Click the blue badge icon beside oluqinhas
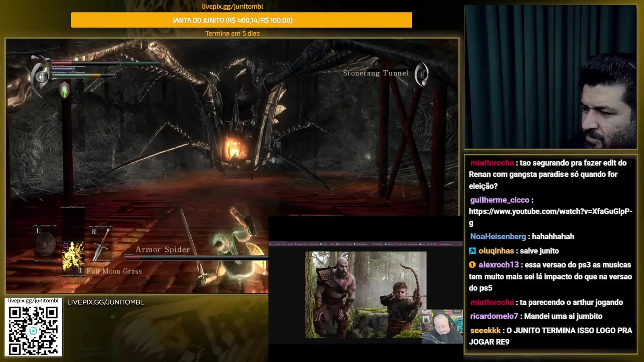Image resolution: width=644 pixels, height=362 pixels. point(472,251)
